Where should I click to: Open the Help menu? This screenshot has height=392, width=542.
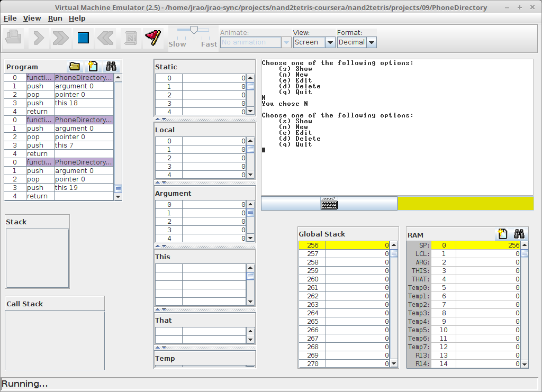[77, 18]
